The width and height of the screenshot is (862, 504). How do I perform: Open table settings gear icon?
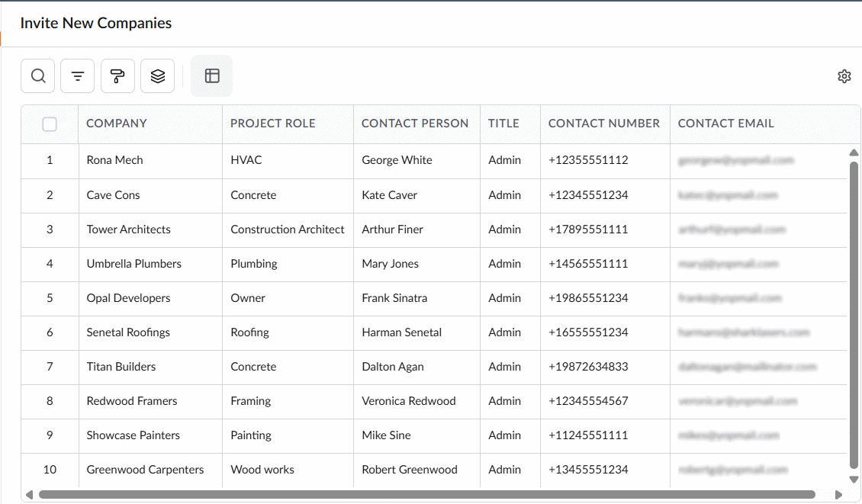844,76
